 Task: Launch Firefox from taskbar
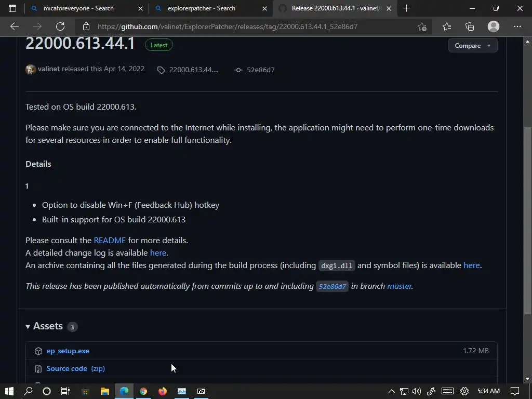pyautogui.click(x=163, y=391)
